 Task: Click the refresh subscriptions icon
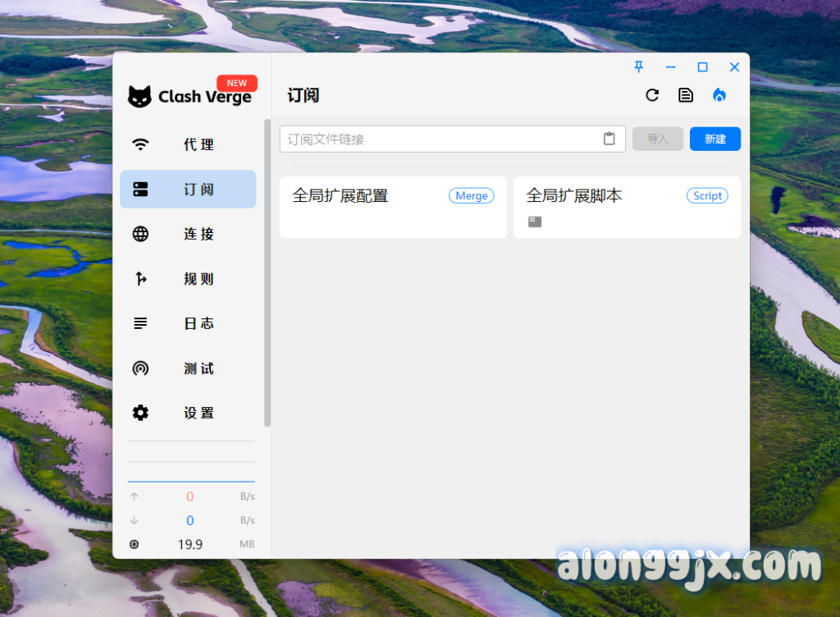pos(652,95)
